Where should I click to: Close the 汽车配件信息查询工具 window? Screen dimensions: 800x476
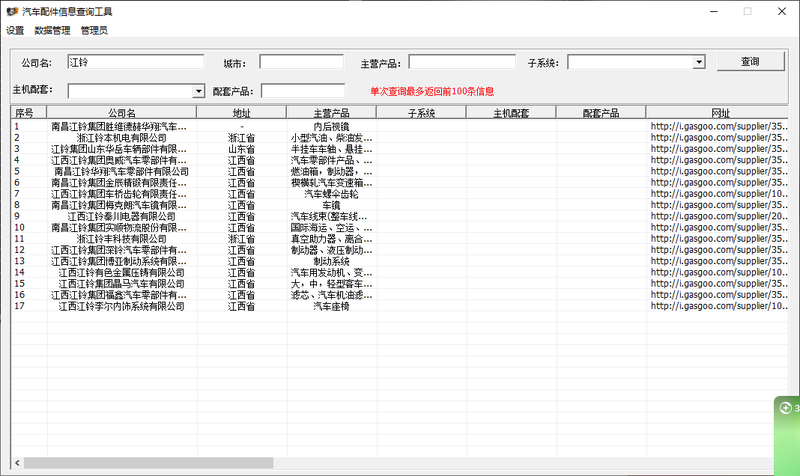[782, 11]
